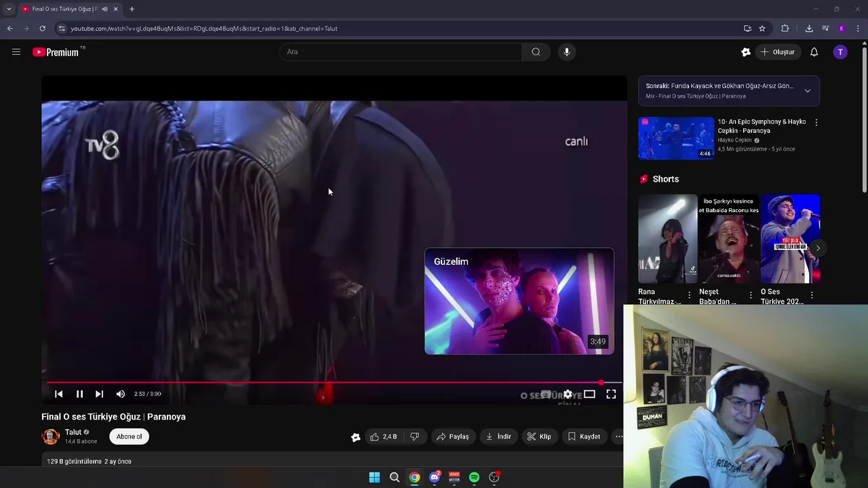
Task: Toggle subtitles in the player
Action: point(546,394)
